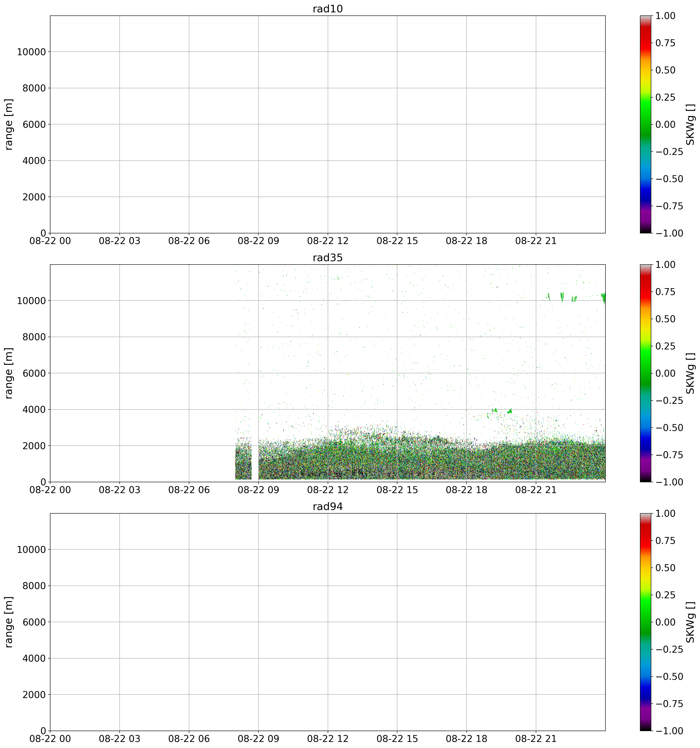This screenshot has height=748, width=700.
Task: Click the white data gap before 09:00 in rad35
Action: pos(255,459)
